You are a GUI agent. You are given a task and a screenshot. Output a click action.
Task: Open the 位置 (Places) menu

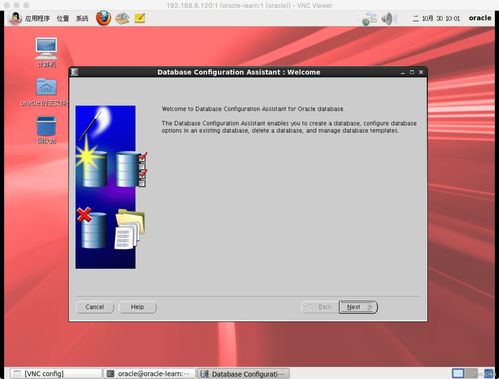pyautogui.click(x=63, y=18)
